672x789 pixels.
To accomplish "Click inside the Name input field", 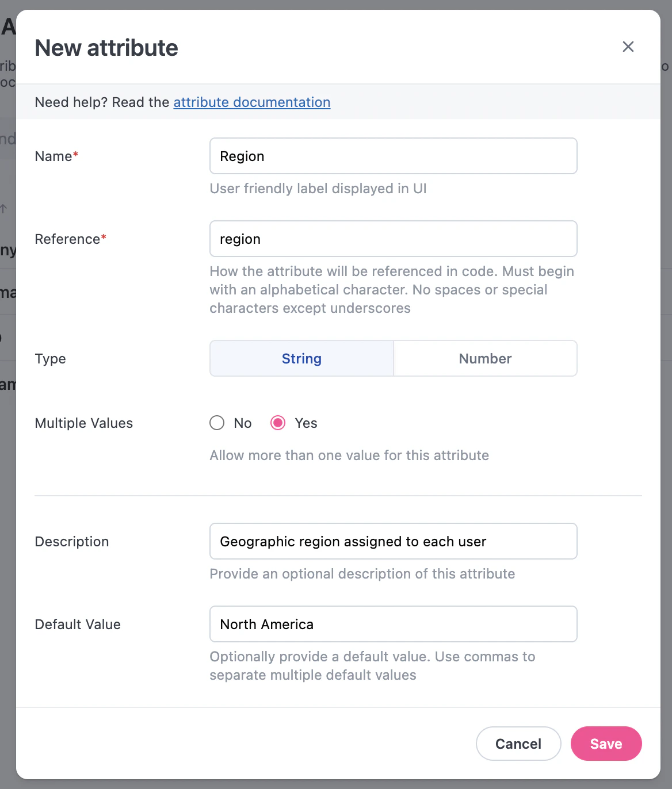I will [x=393, y=156].
